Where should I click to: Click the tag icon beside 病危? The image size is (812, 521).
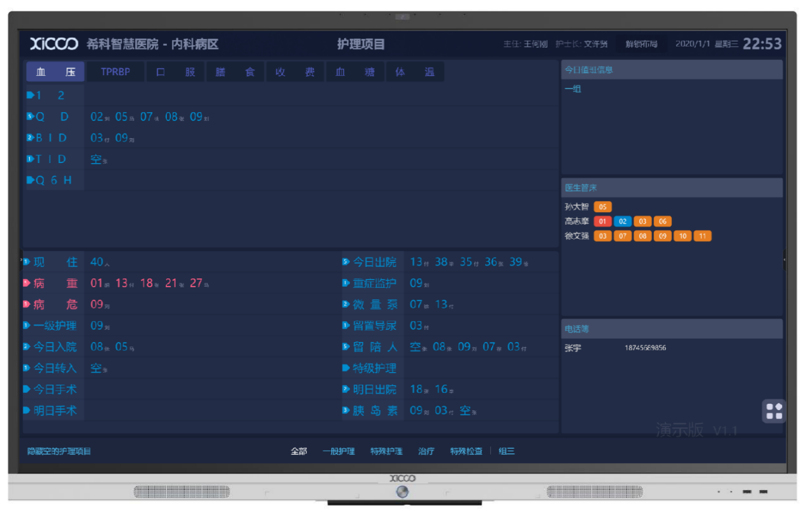tap(27, 304)
